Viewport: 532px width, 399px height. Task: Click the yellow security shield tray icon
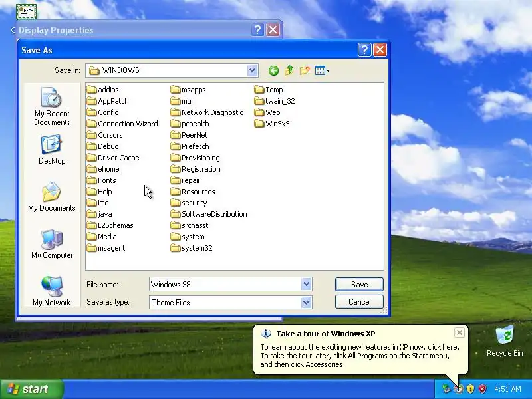(470, 389)
